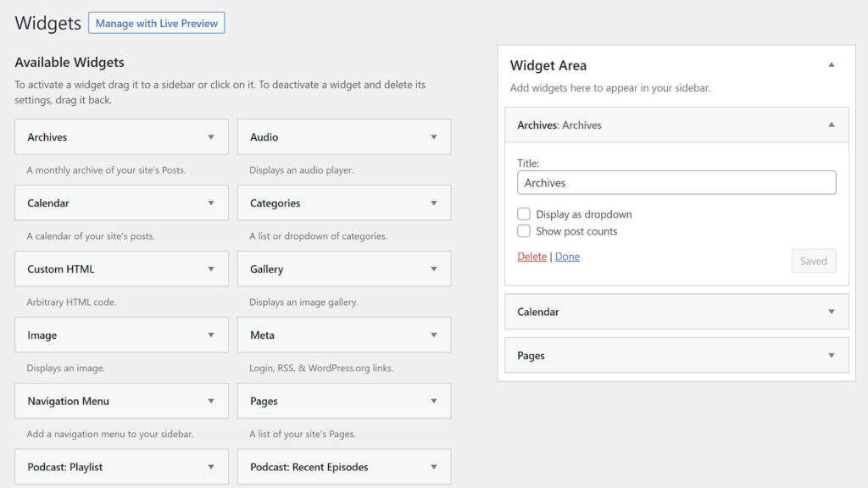Viewport: 868px width, 488px height.
Task: Expand the Audio widget arrow
Action: click(434, 137)
